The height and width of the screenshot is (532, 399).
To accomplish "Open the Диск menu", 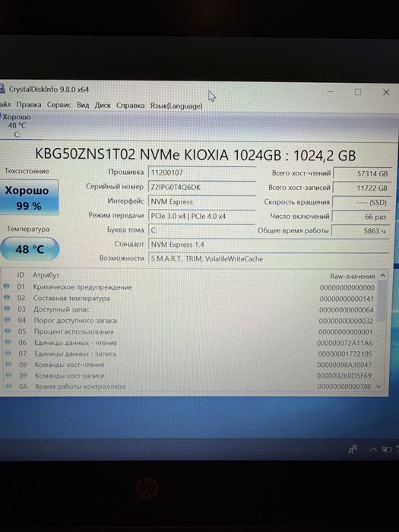I will pos(103,106).
